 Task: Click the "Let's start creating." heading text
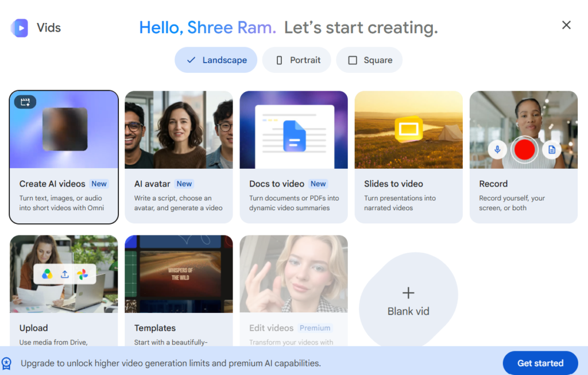pos(361,28)
